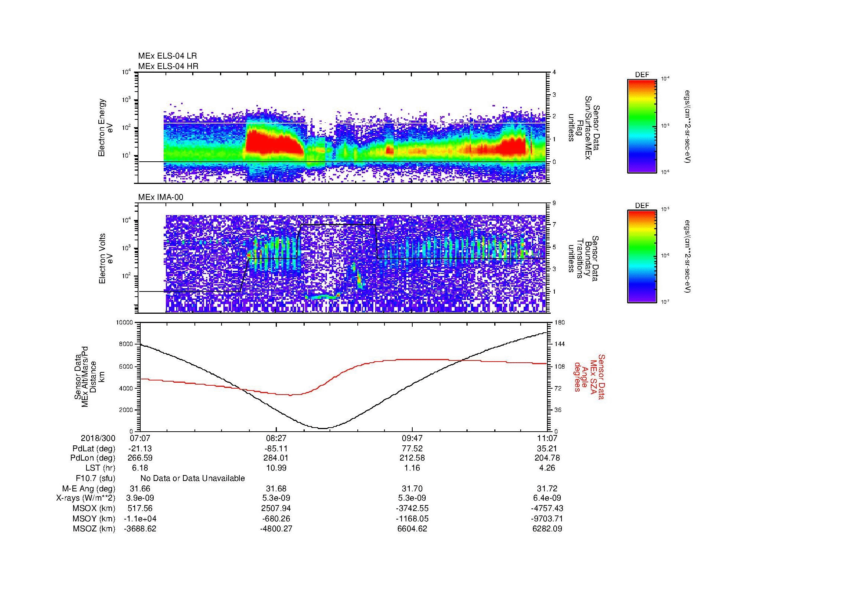Click the 'F10.7 (sfu)' row label
The image size is (868, 613).
click(95, 478)
